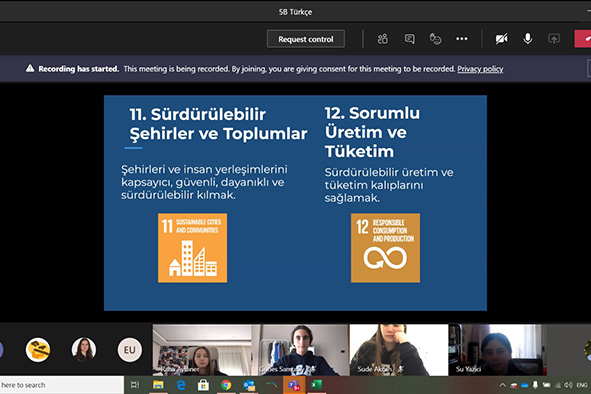Open Excel from the taskbar
591x394 pixels.
tap(317, 385)
